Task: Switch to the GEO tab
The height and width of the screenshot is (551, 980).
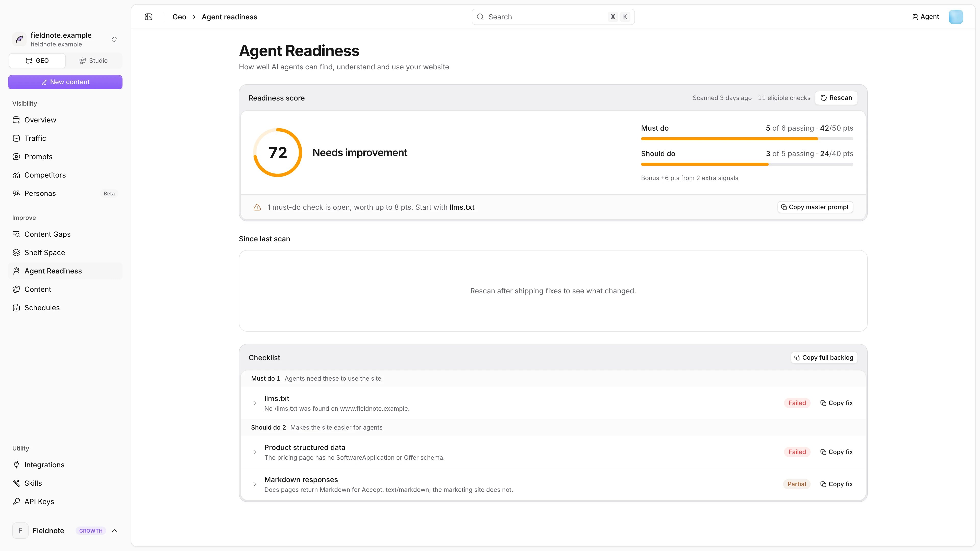Action: click(x=37, y=60)
